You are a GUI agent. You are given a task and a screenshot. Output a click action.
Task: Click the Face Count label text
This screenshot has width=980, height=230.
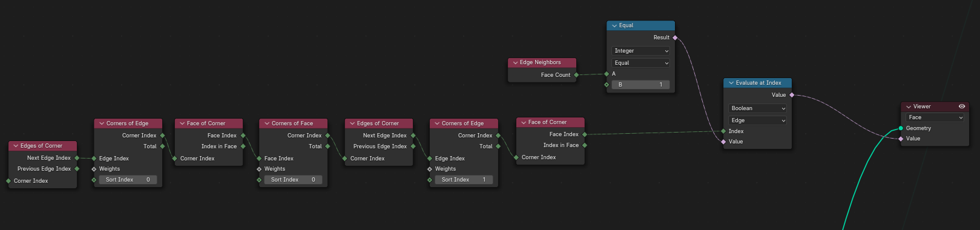(556, 75)
